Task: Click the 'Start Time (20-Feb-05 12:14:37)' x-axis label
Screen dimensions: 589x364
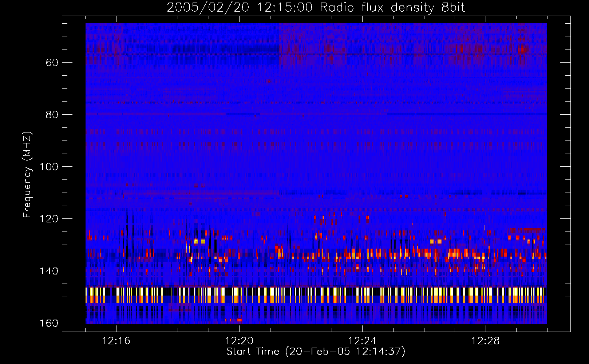Action: (x=316, y=351)
